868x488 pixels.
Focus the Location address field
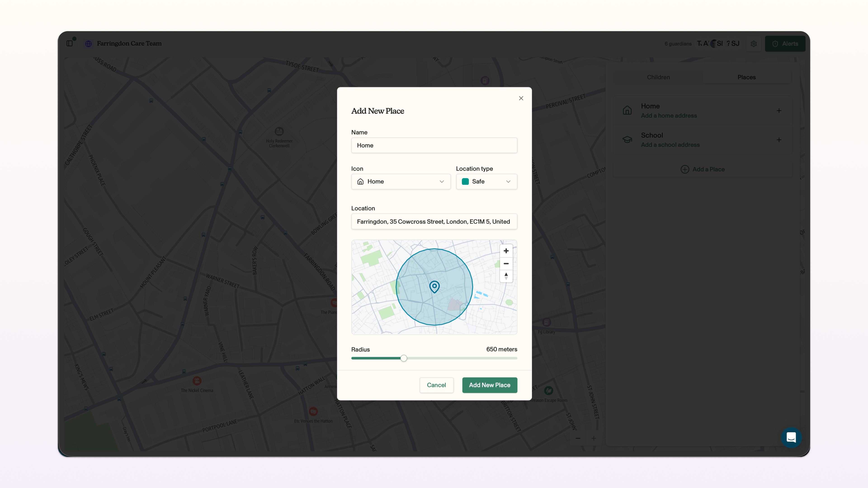pyautogui.click(x=434, y=221)
